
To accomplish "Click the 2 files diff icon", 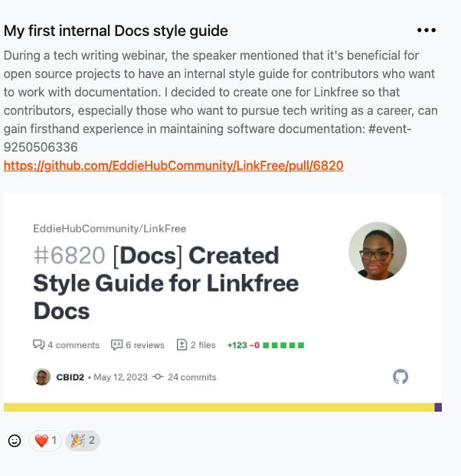I will pos(181,345).
